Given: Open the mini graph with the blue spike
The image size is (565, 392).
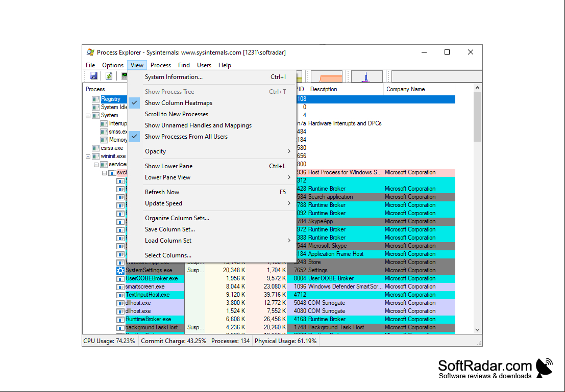Looking at the screenshot, I should 367,76.
